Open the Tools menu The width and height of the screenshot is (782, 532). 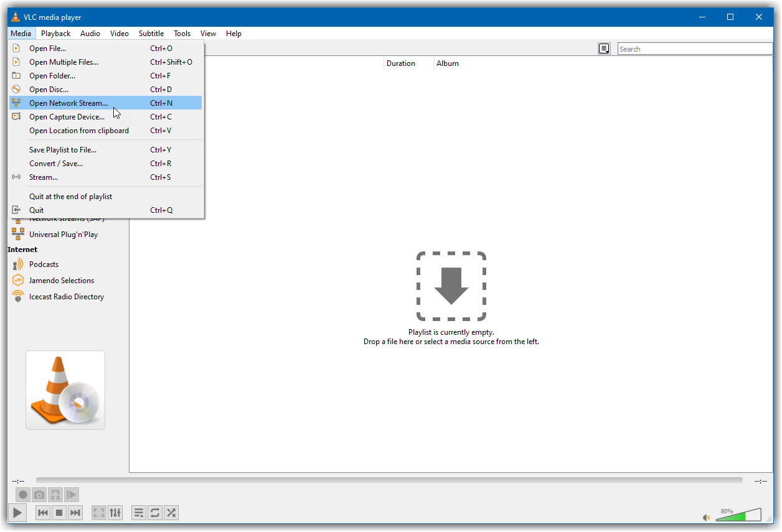click(x=182, y=34)
